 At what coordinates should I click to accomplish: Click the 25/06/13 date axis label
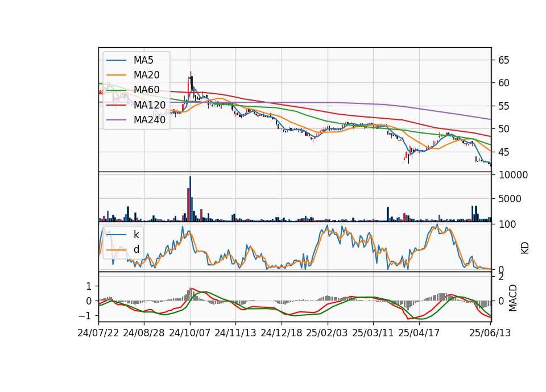pyautogui.click(x=490, y=333)
